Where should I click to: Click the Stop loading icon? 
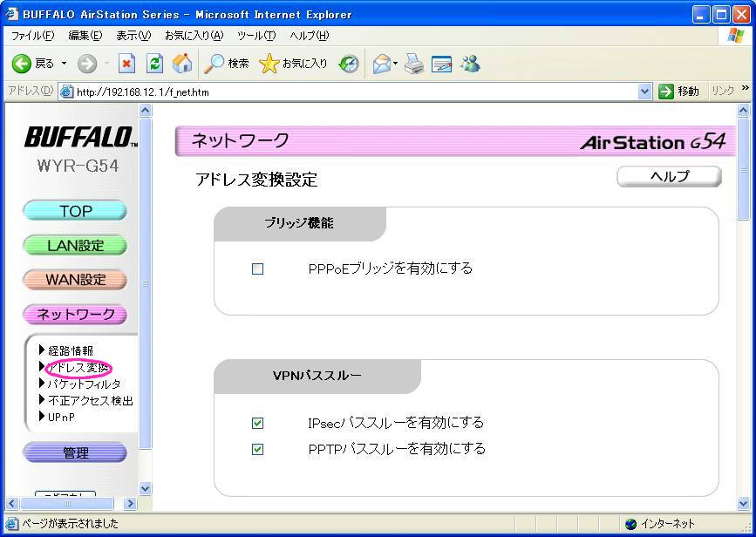126,64
